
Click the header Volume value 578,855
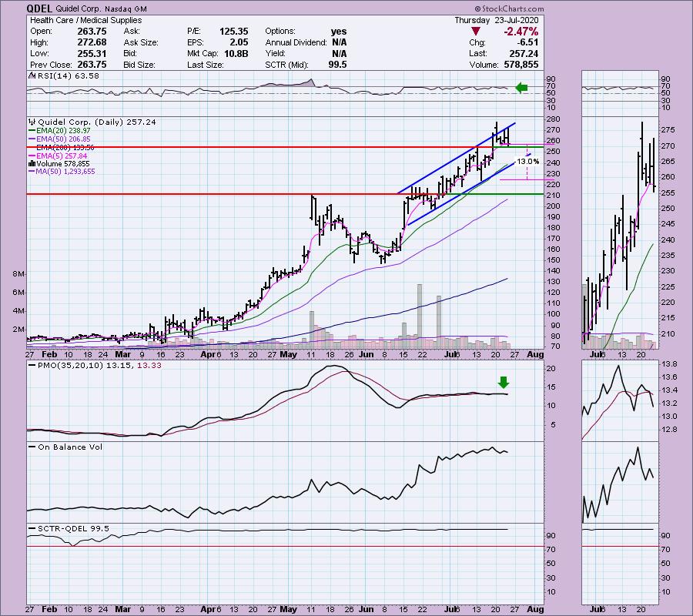coord(521,65)
